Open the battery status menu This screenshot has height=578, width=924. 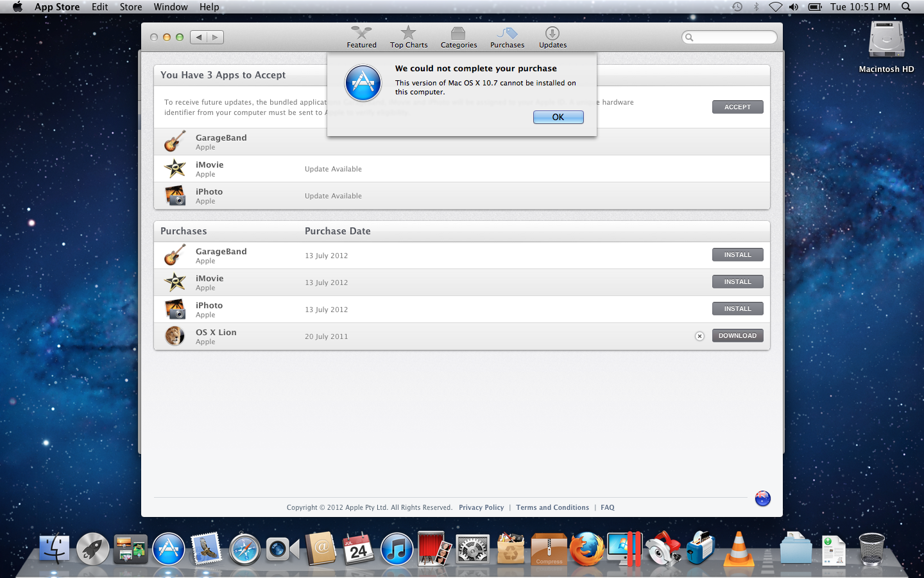pos(815,7)
